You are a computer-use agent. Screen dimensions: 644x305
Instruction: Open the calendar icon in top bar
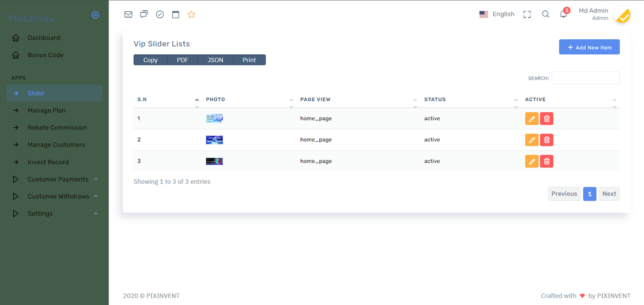click(175, 14)
